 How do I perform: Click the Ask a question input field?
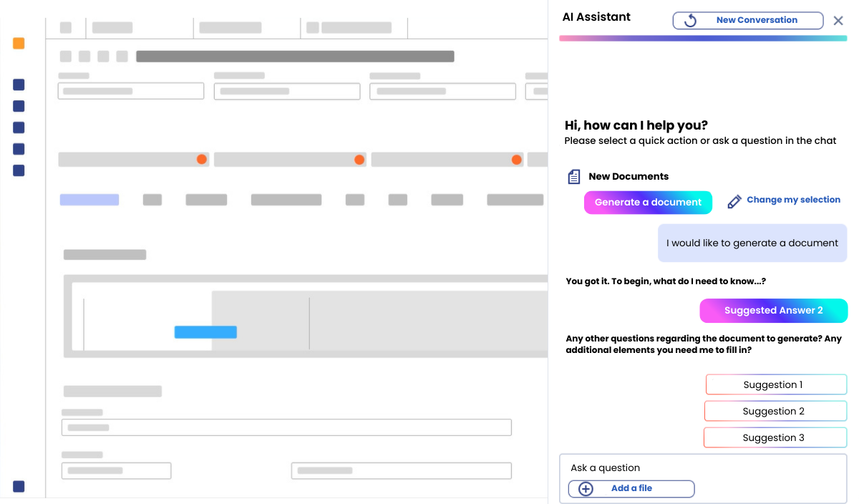tap(702, 468)
